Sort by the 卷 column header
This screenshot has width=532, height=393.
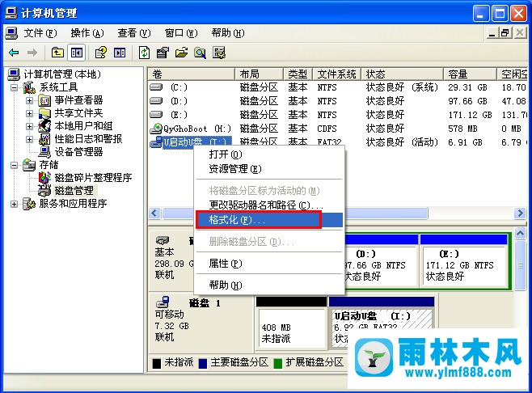pyautogui.click(x=192, y=74)
